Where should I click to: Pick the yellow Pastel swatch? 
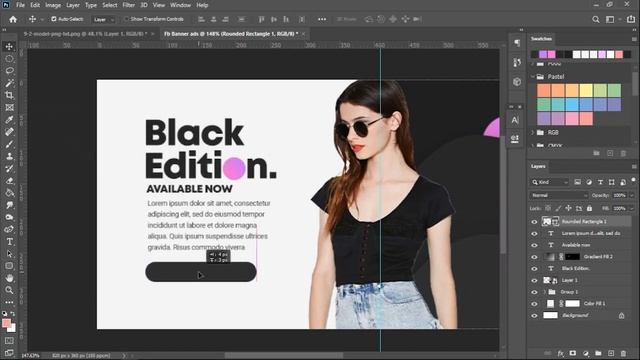tap(586, 90)
